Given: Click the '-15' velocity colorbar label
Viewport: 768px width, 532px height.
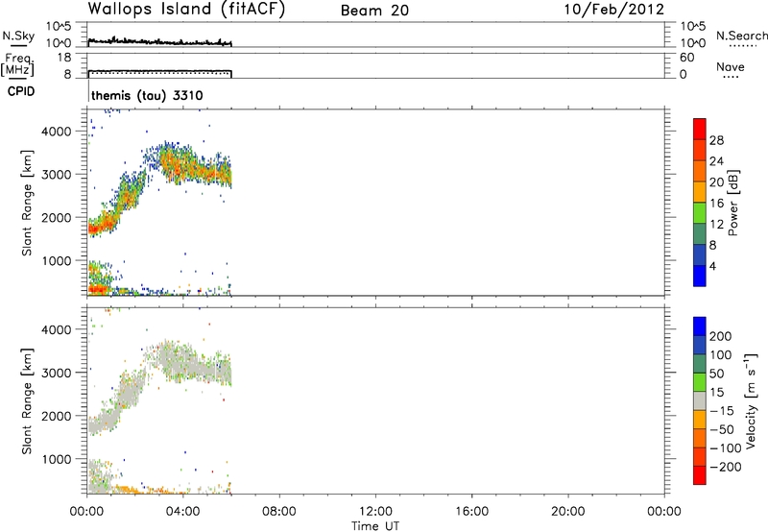Looking at the screenshot, I should pyautogui.click(x=722, y=411).
